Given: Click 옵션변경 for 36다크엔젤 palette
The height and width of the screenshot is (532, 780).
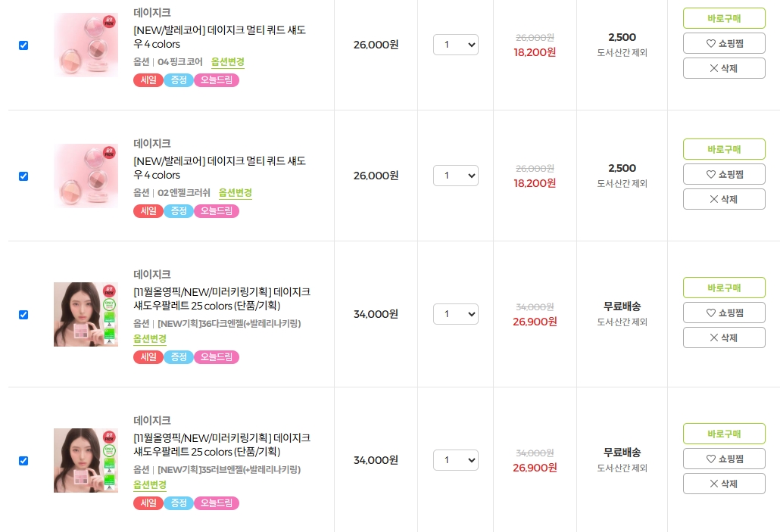Looking at the screenshot, I should pyautogui.click(x=150, y=338).
